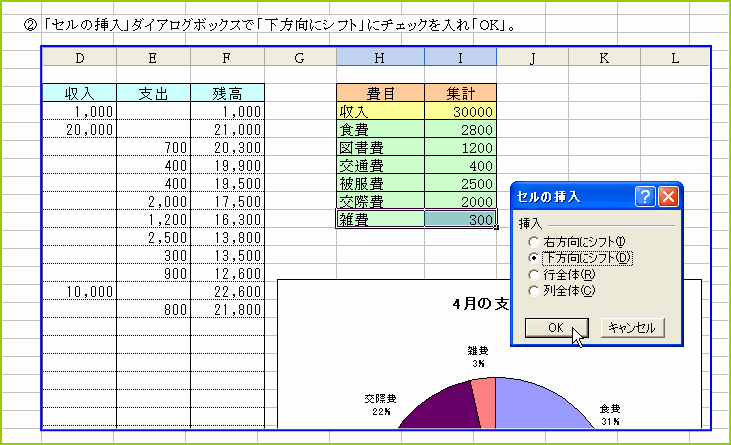Select the balance cell 21,000

(x=228, y=129)
